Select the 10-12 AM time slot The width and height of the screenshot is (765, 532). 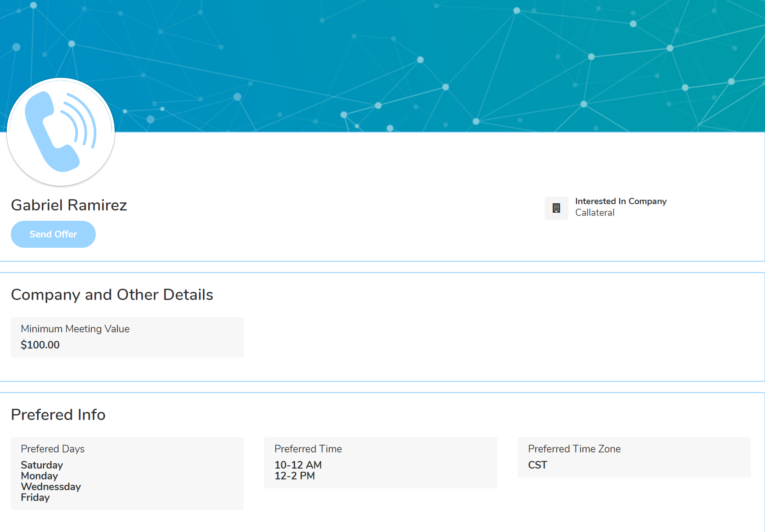[298, 465]
